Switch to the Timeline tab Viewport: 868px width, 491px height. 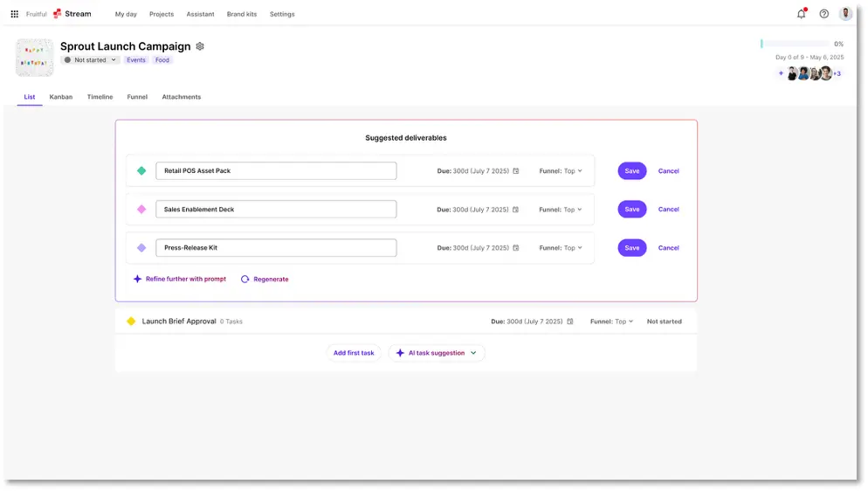pyautogui.click(x=100, y=97)
